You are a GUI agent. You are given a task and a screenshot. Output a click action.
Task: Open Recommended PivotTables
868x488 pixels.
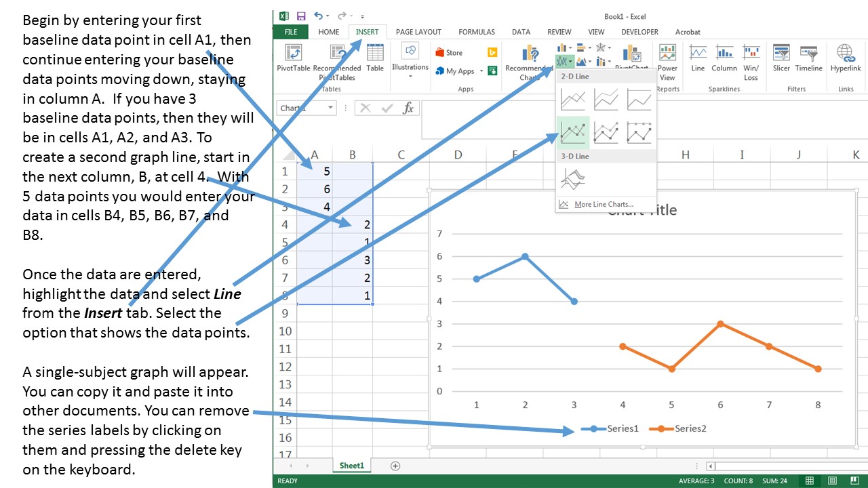tap(336, 62)
